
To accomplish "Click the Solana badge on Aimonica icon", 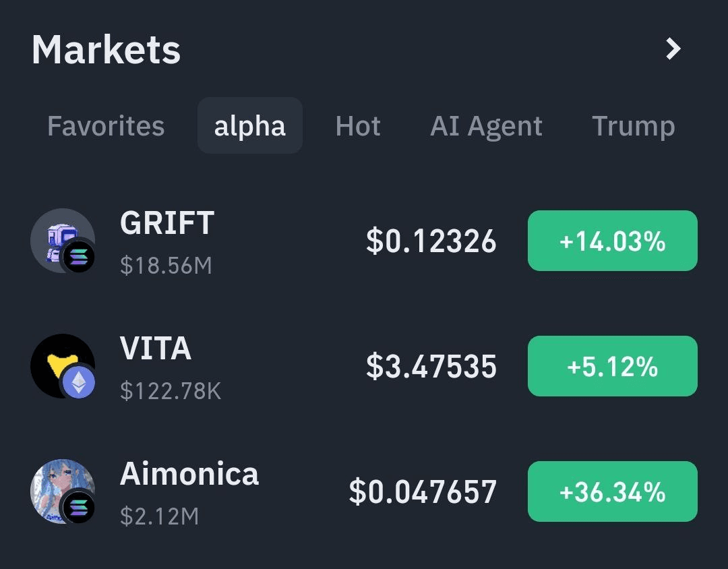I will (78, 508).
